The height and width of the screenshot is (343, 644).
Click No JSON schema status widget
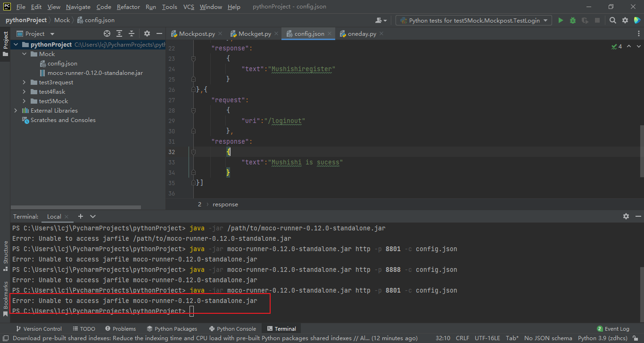click(x=548, y=338)
